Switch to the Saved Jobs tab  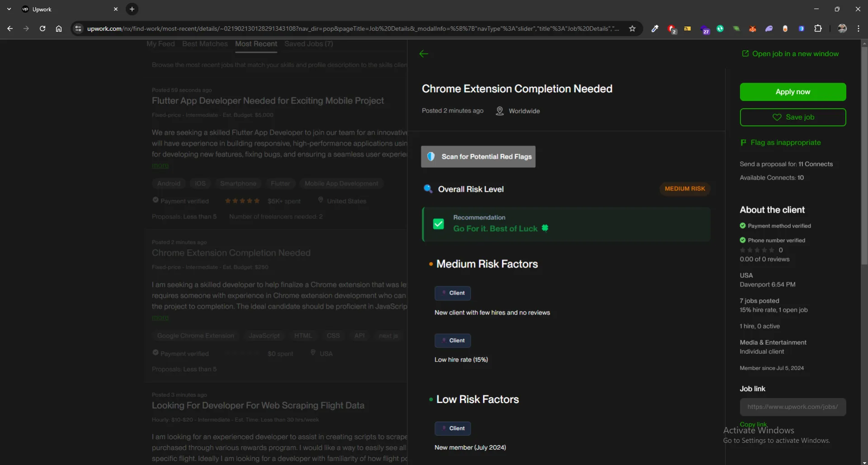pos(308,44)
